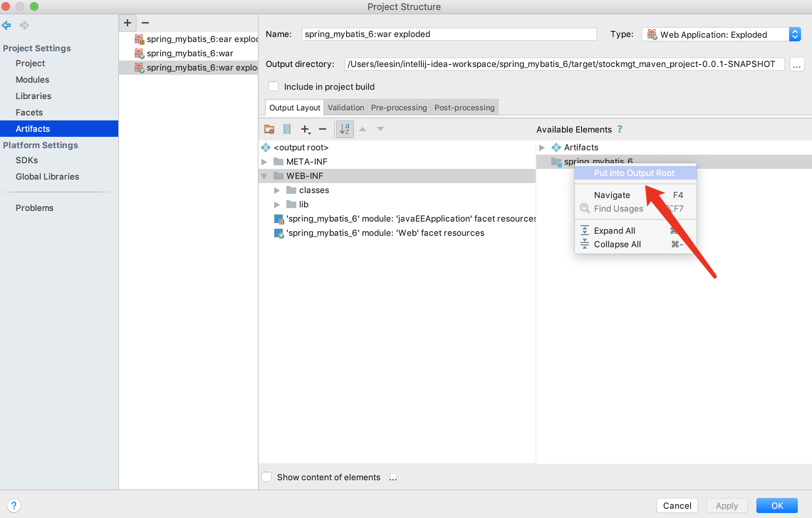Click the Available Elements help icon
The height and width of the screenshot is (518, 812).
[620, 129]
